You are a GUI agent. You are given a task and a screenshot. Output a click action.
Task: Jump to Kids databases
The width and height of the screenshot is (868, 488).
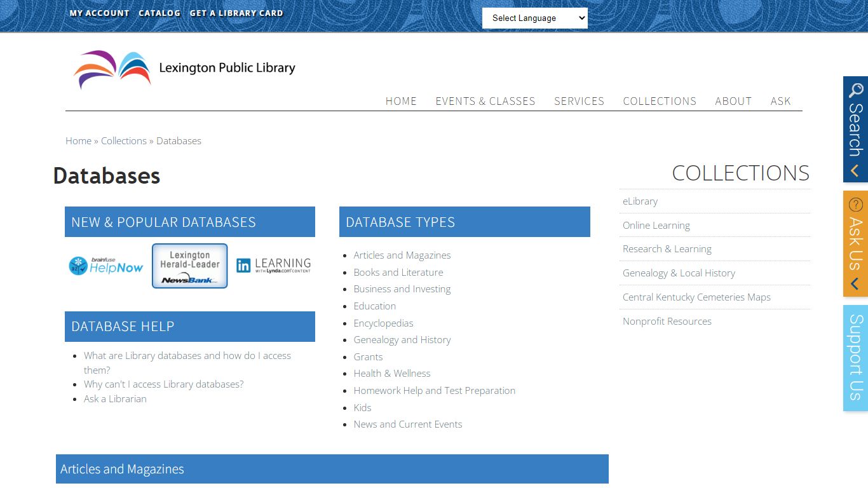click(362, 408)
